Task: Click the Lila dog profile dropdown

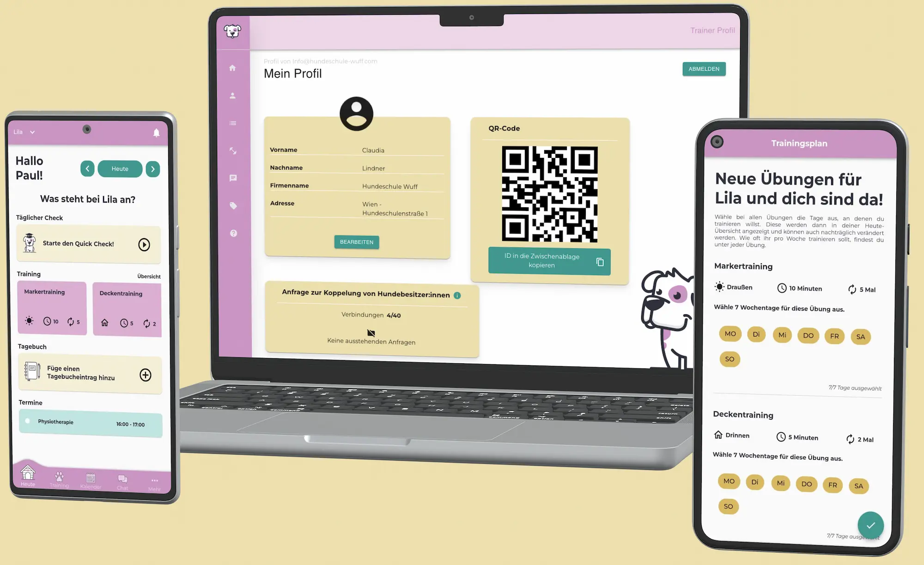Action: click(23, 132)
